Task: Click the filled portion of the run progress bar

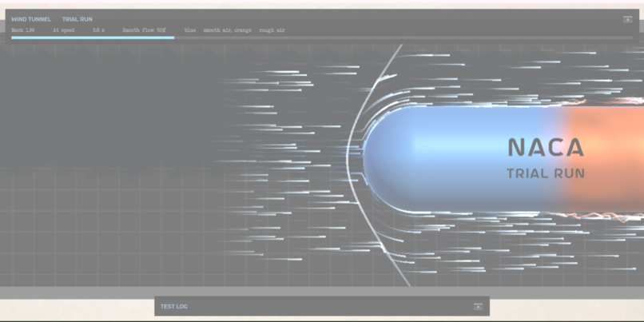Action: point(93,38)
